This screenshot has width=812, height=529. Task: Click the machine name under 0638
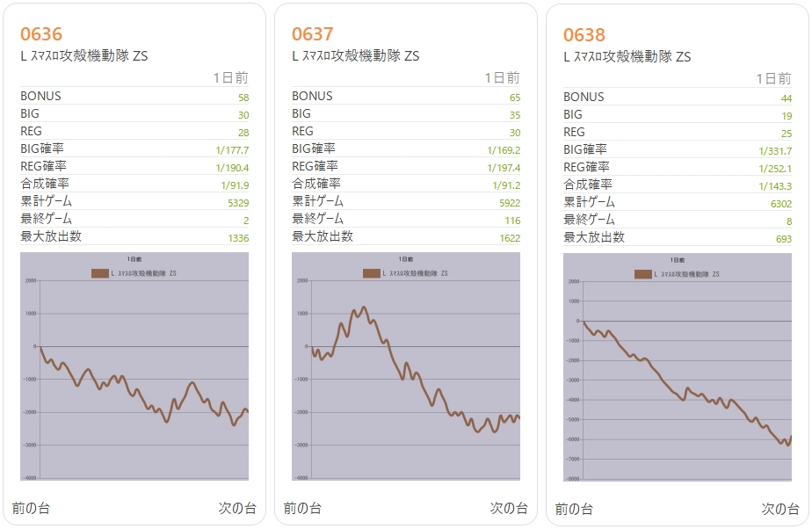(x=627, y=57)
